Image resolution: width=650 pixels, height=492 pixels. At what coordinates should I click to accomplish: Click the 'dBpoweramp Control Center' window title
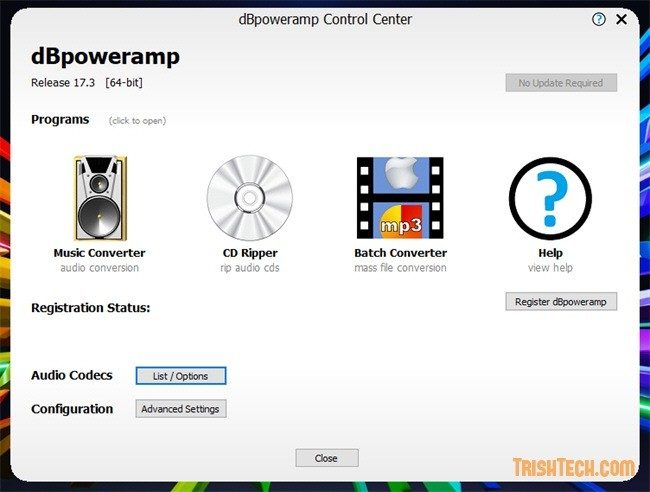(x=325, y=19)
